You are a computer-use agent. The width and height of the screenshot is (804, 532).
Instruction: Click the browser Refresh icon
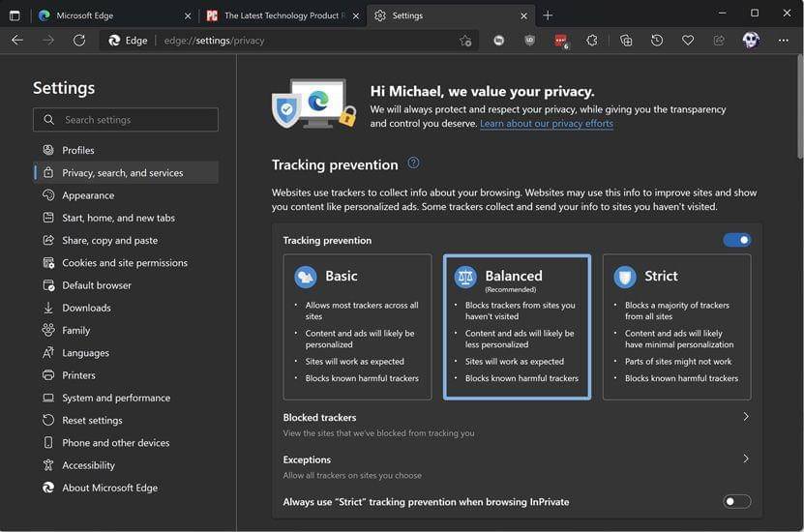tap(79, 41)
